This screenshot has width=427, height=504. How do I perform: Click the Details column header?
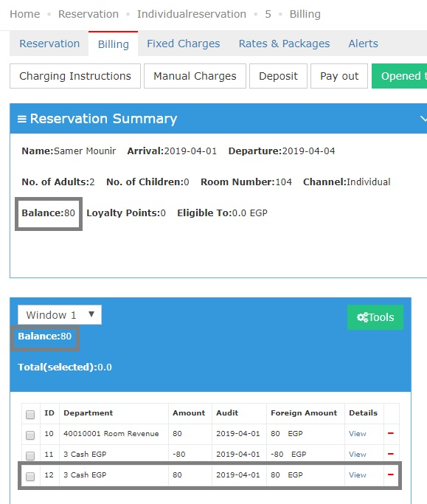pyautogui.click(x=363, y=413)
